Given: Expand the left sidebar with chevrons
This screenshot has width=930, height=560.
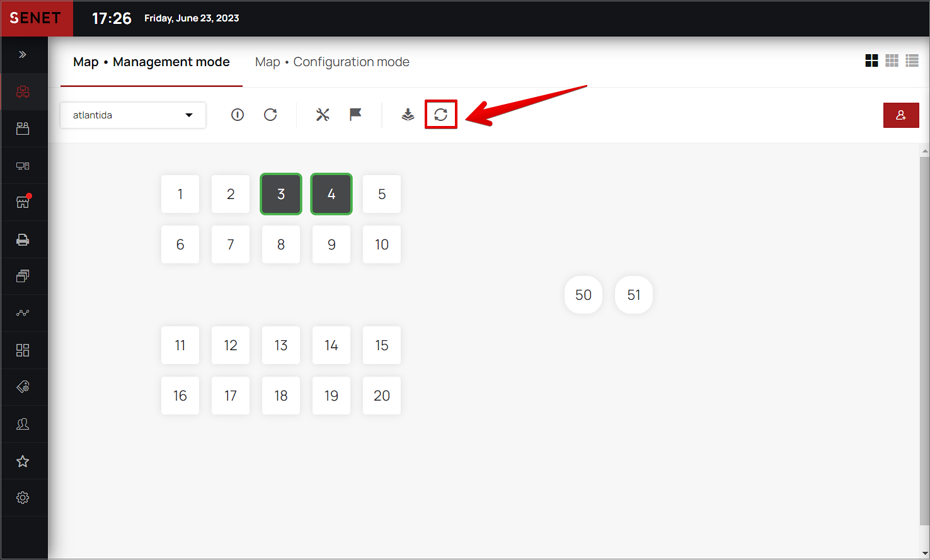Looking at the screenshot, I should tap(23, 55).
